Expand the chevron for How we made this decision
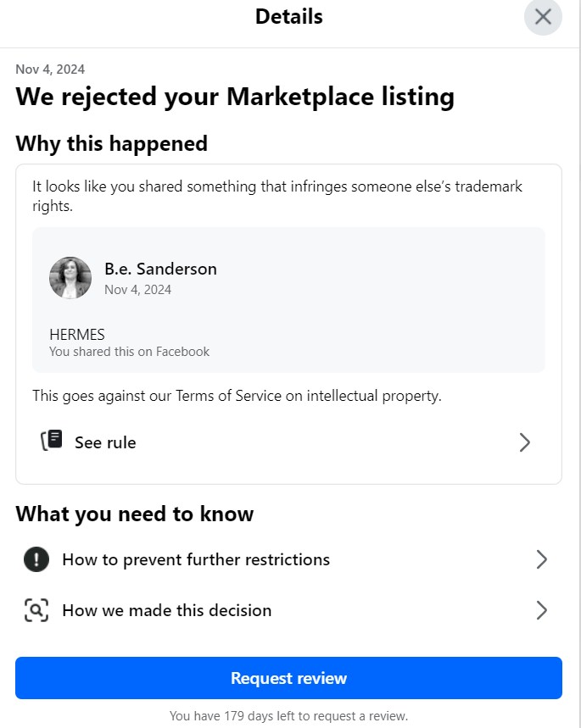This screenshot has width=581, height=728. 541,610
